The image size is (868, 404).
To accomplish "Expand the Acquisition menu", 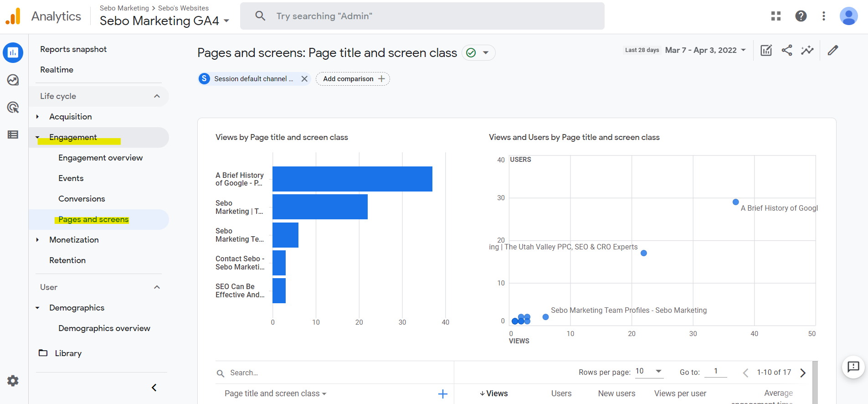I will (x=37, y=117).
